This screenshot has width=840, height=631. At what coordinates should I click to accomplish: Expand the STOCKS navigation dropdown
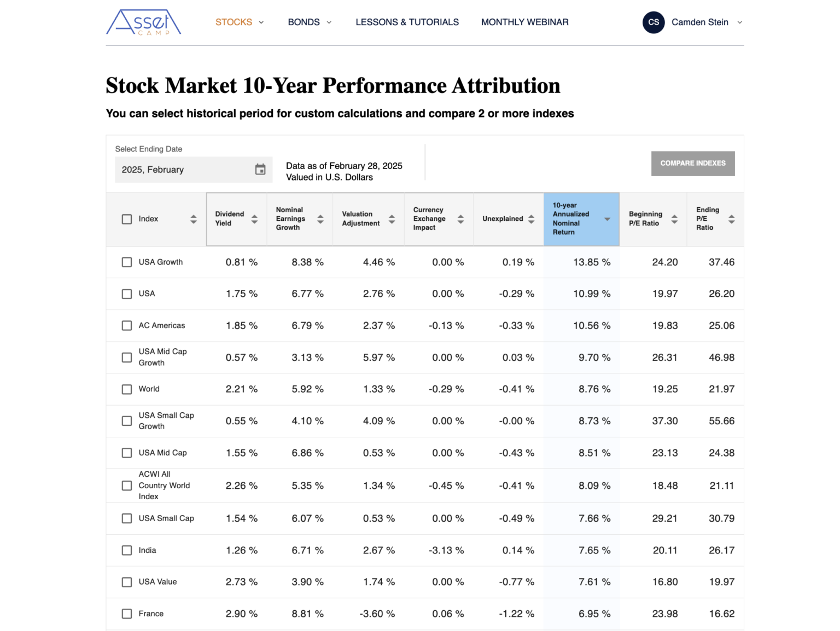point(240,22)
